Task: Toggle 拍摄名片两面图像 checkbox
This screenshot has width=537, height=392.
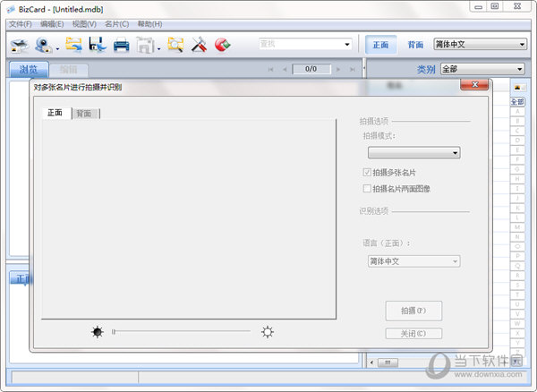Action: (367, 188)
